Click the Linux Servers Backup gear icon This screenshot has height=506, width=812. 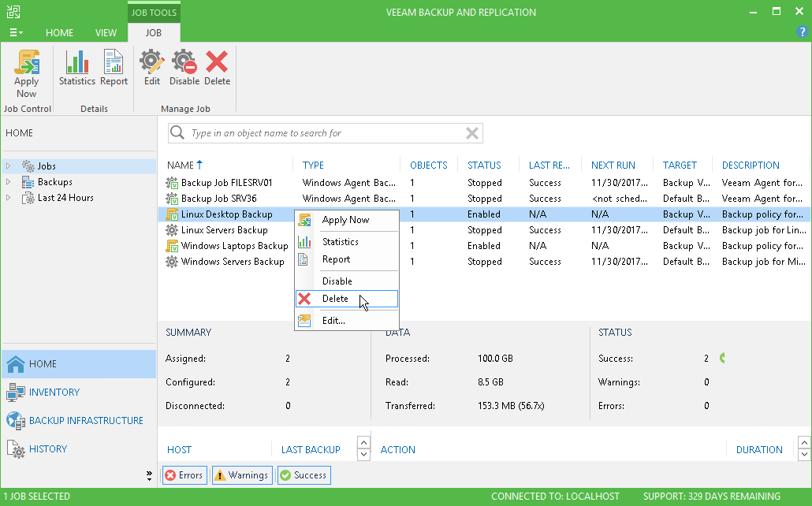pos(172,230)
